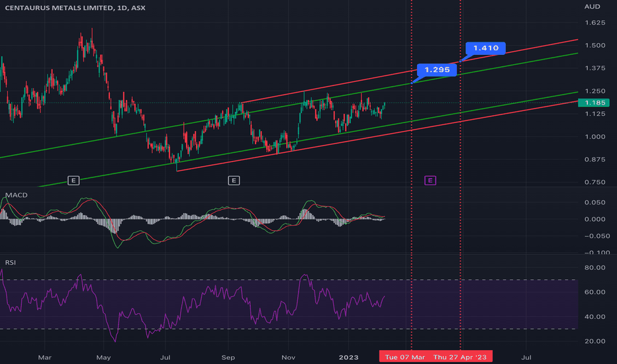Click the 1.625 price axis value
This screenshot has height=364, width=617.
(x=595, y=23)
